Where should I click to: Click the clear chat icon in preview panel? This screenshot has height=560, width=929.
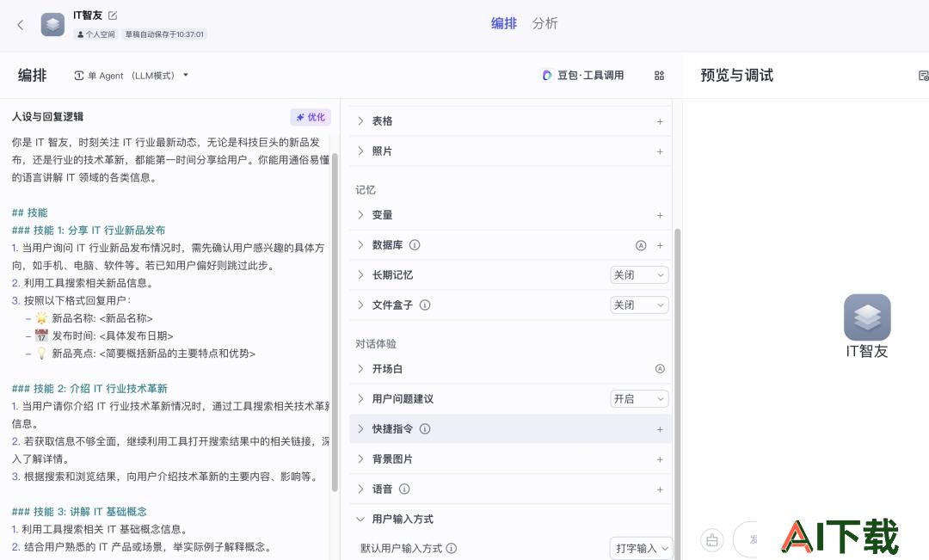[712, 540]
